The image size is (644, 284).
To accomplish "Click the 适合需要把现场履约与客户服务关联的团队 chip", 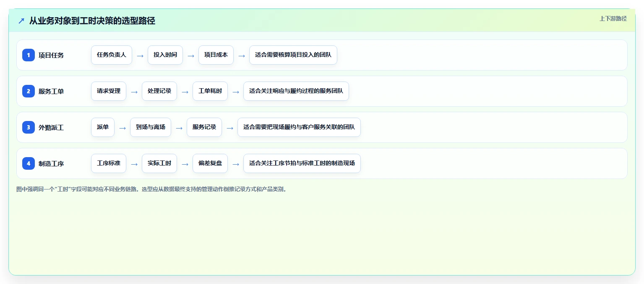I will coord(299,127).
